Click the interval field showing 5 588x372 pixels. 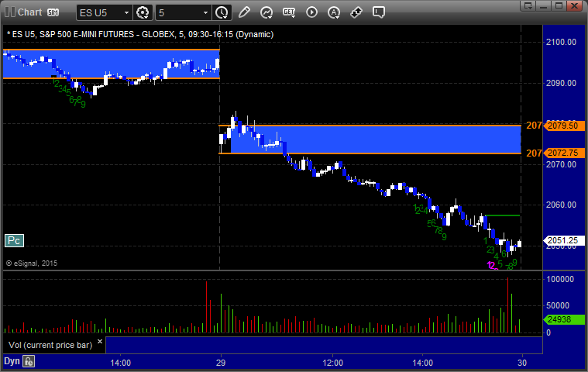click(179, 12)
